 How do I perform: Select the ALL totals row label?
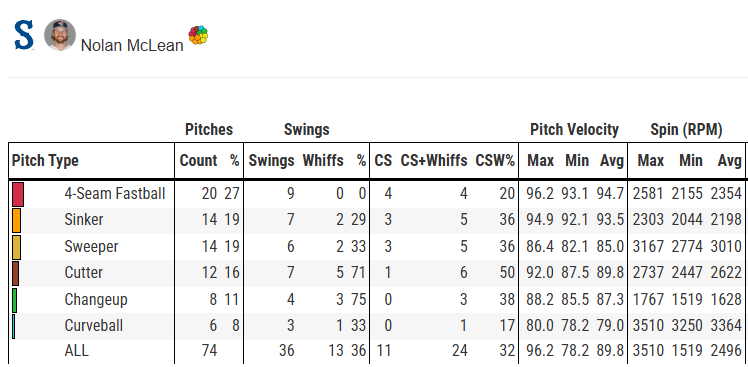(76, 351)
